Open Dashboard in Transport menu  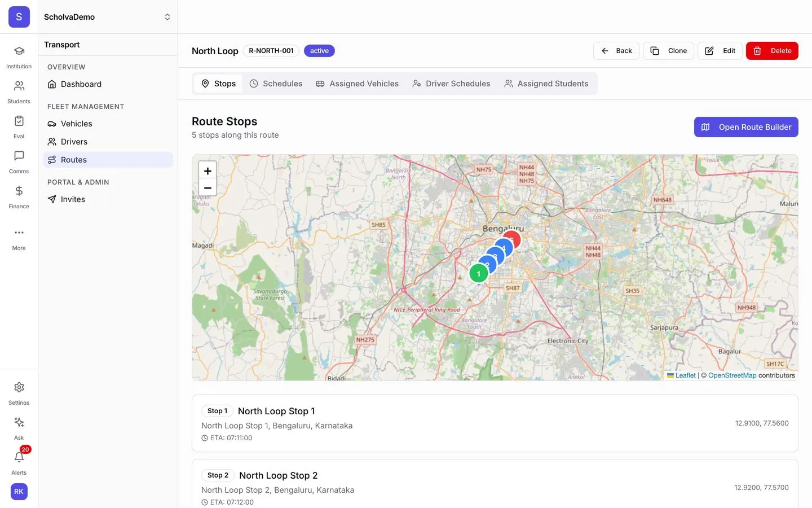point(108,84)
